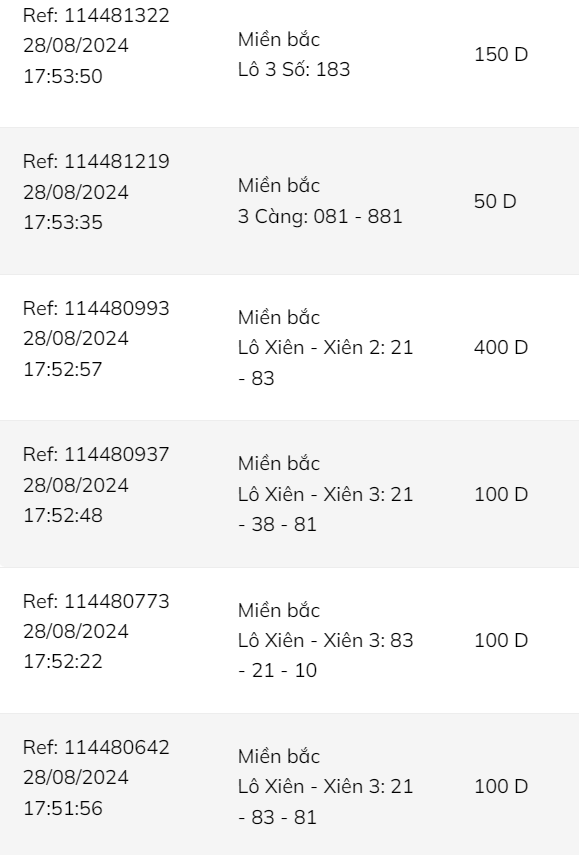The image size is (579, 855).
Task: Select the Xiên 3: 21 - 38 - 81 bet
Action: (325, 509)
